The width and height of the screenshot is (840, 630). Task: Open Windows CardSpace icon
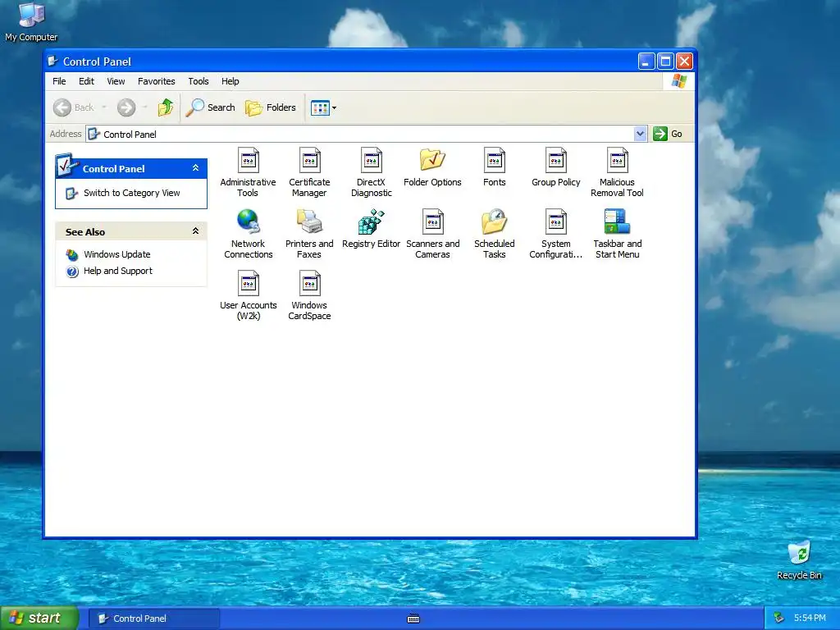[x=309, y=295]
